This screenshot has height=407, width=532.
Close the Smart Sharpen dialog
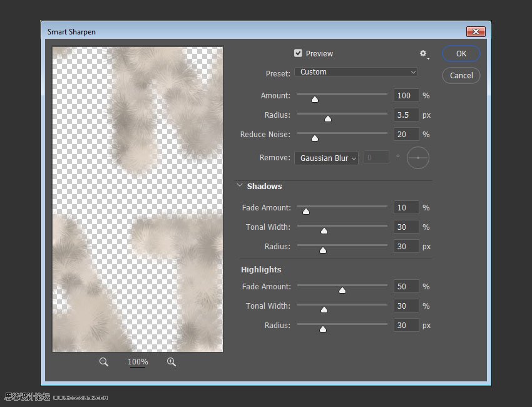point(476,31)
